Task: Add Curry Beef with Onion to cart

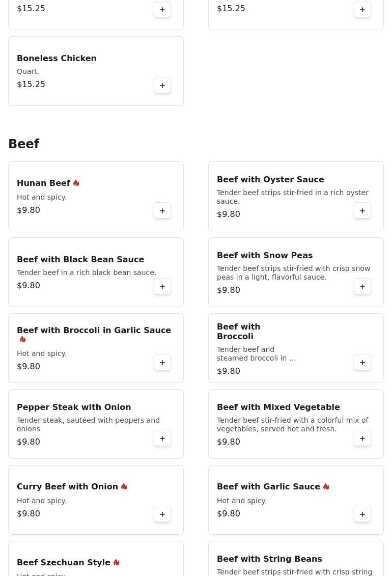Action: pos(162,514)
